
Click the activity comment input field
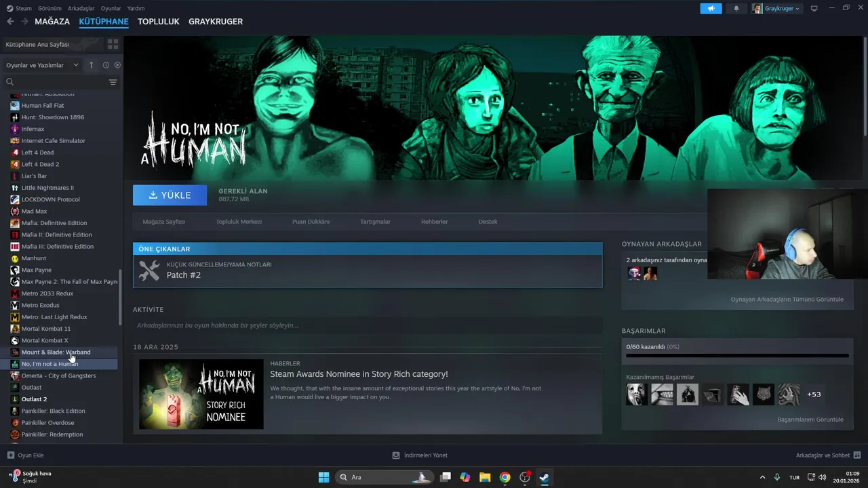368,325
